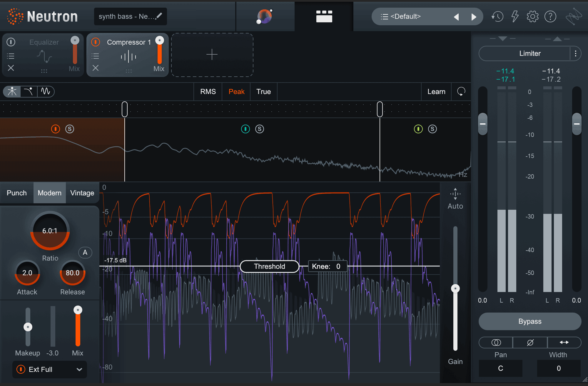
Task: Solo the low band with S
Action: click(x=70, y=129)
